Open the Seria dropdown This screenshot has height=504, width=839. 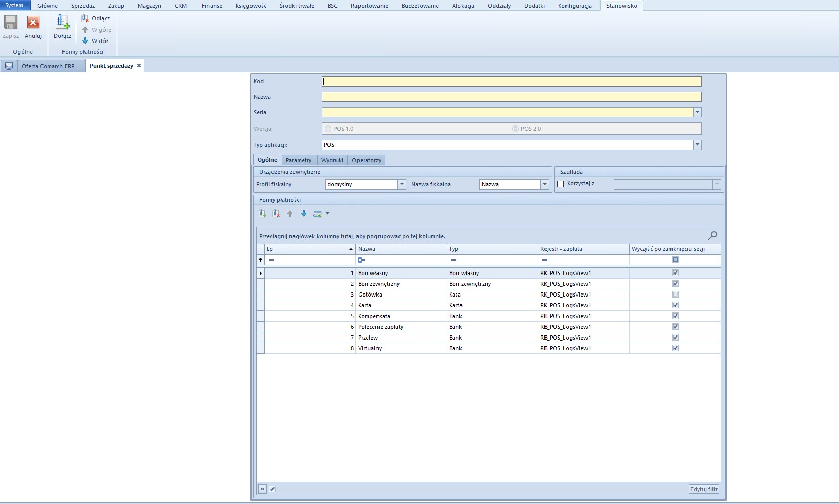click(697, 112)
